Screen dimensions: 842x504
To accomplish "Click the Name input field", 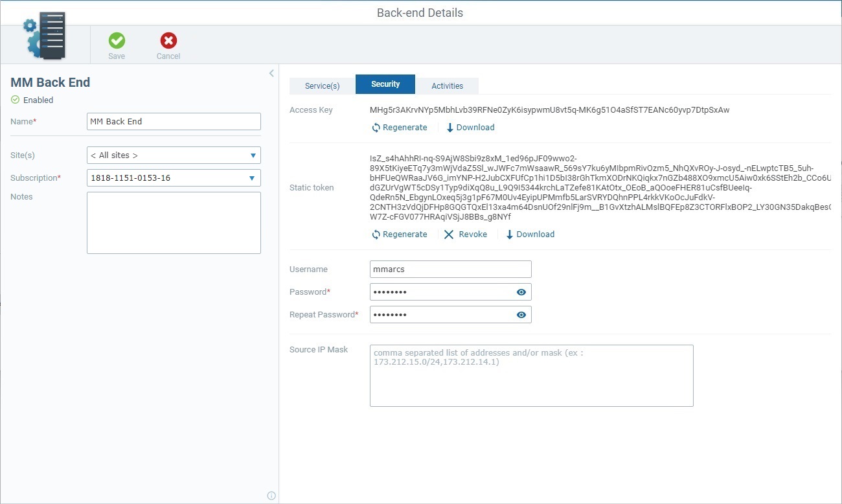I will (x=173, y=121).
